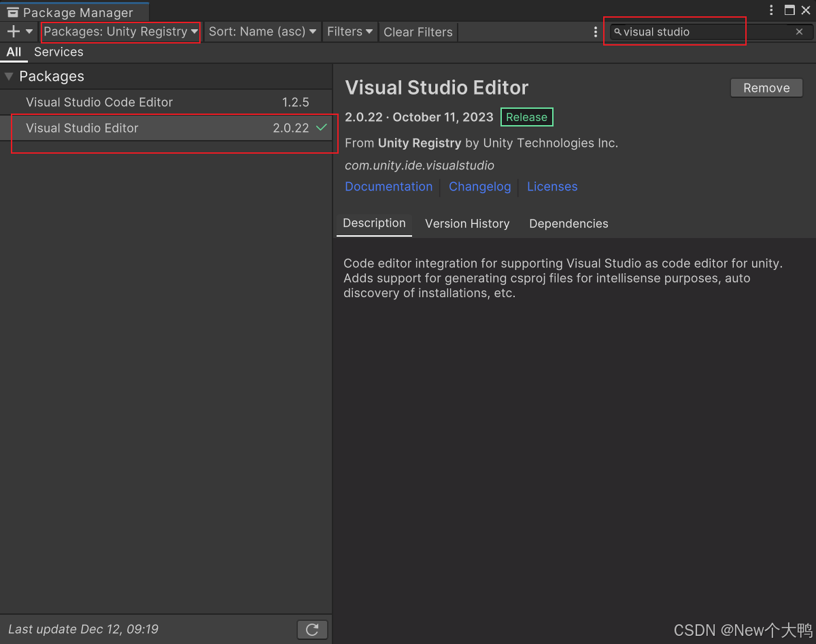Click the refresh package list icon
This screenshot has height=644, width=816.
tap(312, 630)
